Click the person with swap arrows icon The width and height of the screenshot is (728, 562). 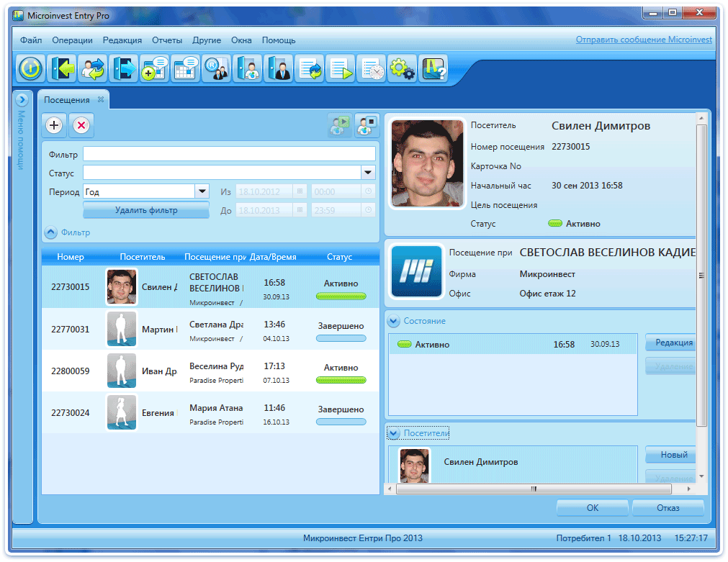[x=92, y=68]
